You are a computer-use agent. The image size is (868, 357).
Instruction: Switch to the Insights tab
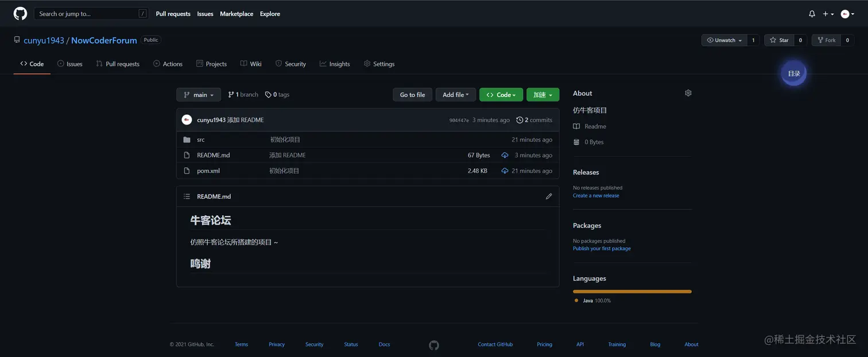(x=335, y=64)
